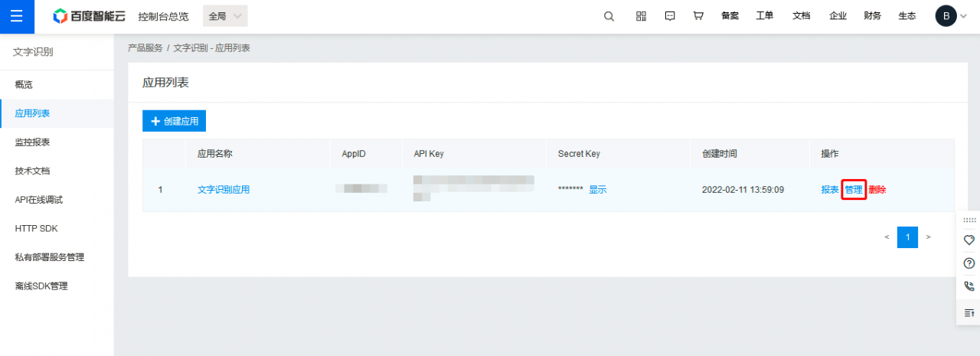
Task: Open 技术文档 in the left sidebar
Action: point(32,171)
